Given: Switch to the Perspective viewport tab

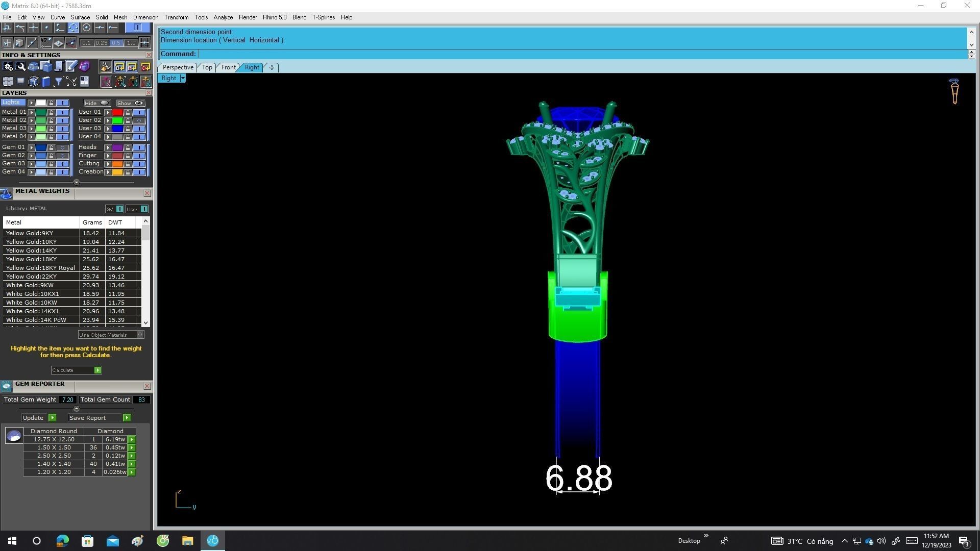Looking at the screenshot, I should 178,67.
